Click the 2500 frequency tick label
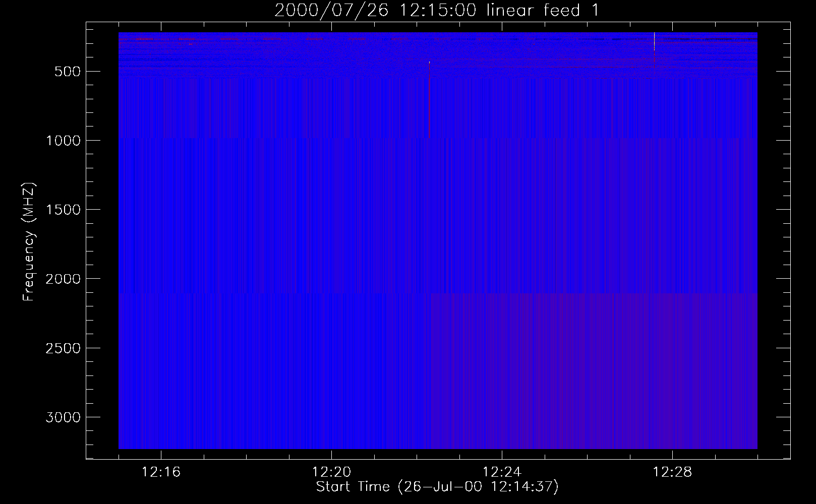 (x=63, y=348)
